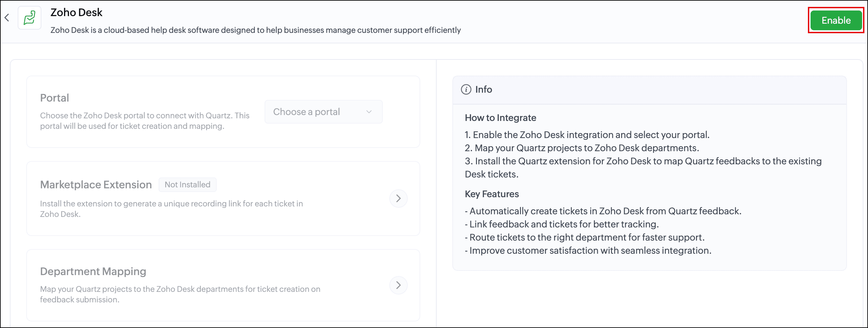The height and width of the screenshot is (328, 868).
Task: Click the cloud-based help desk description
Action: 255,30
